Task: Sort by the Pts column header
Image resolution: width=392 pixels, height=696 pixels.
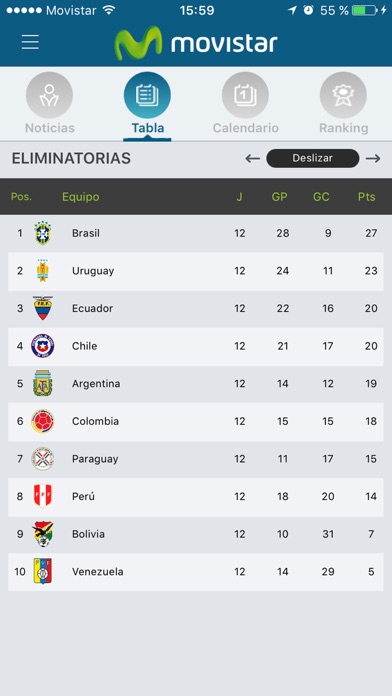Action: click(367, 197)
